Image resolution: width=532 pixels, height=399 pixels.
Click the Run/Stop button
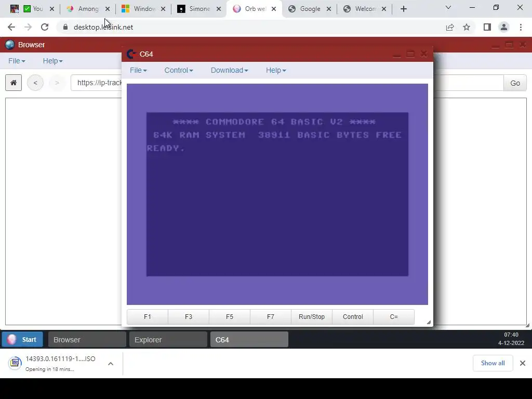point(312,317)
